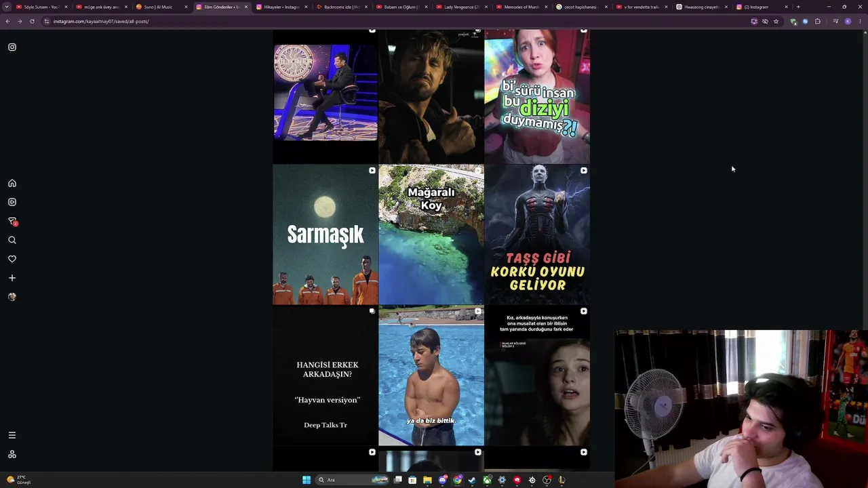Go forward in browser history
Viewport: 868px width, 488px height.
point(20,21)
